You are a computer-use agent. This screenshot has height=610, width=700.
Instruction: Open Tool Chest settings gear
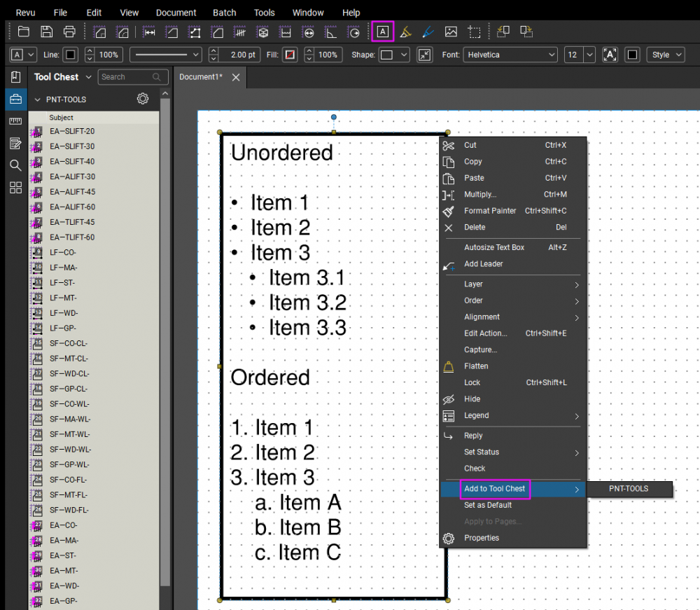pyautogui.click(x=143, y=99)
